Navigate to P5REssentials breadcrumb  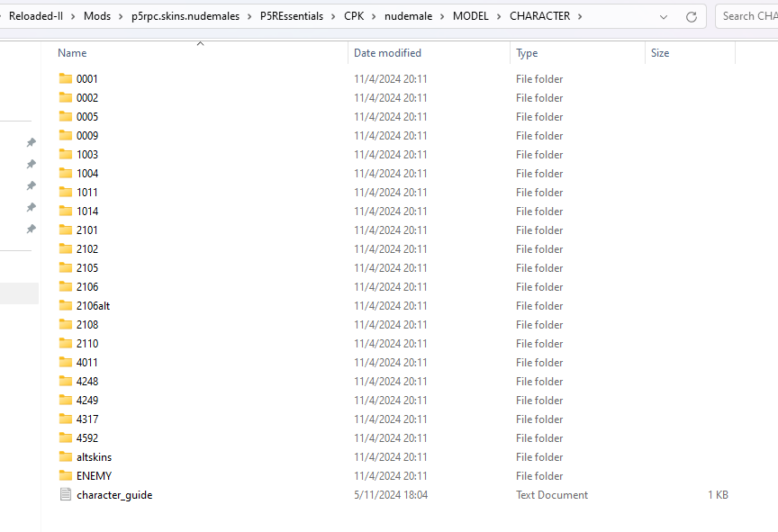pos(292,16)
